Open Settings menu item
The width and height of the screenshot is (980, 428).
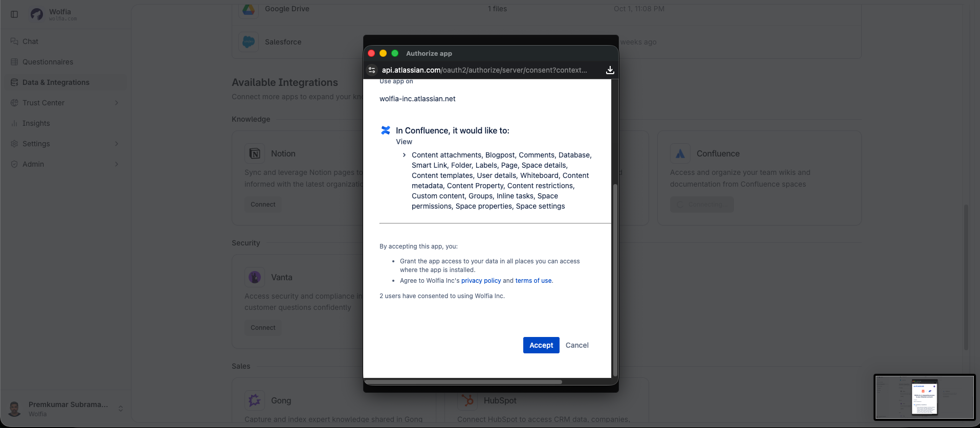tap(65, 144)
